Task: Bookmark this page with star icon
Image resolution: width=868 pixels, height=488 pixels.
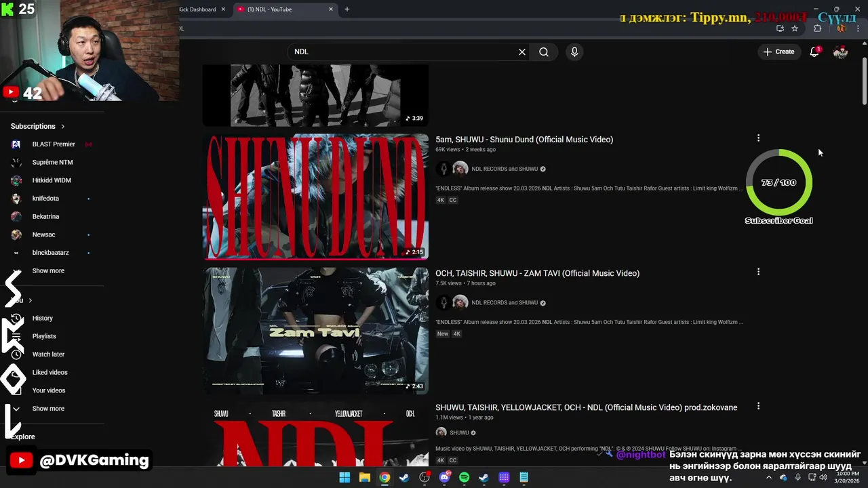Action: 795,28
